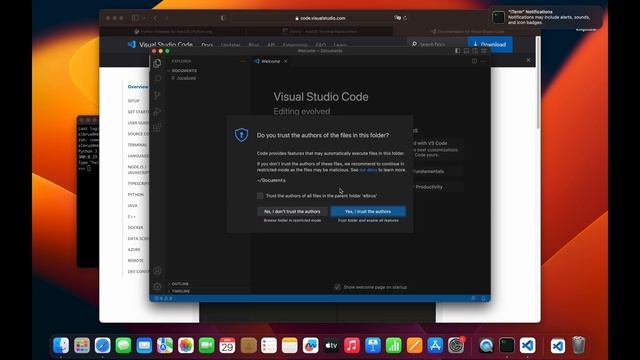Toggle the bottom panel layout icon
The height and width of the screenshot is (360, 640).
466,51
